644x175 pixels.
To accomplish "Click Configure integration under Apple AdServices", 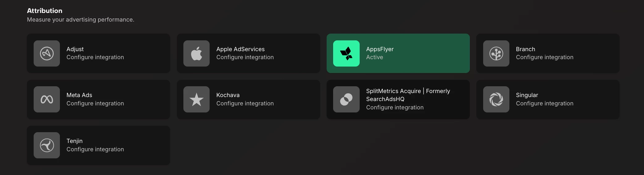I will 245,57.
